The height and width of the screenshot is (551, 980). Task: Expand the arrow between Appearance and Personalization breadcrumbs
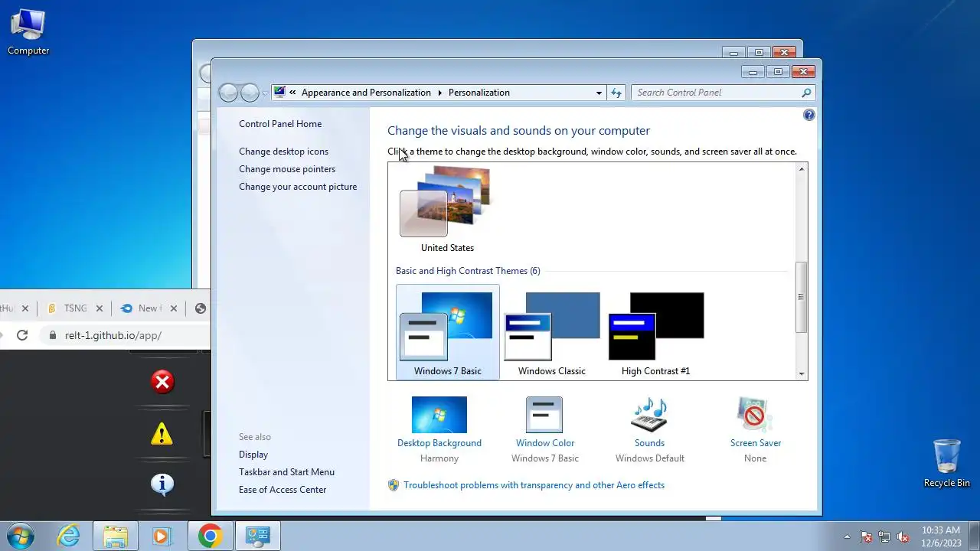(x=440, y=93)
